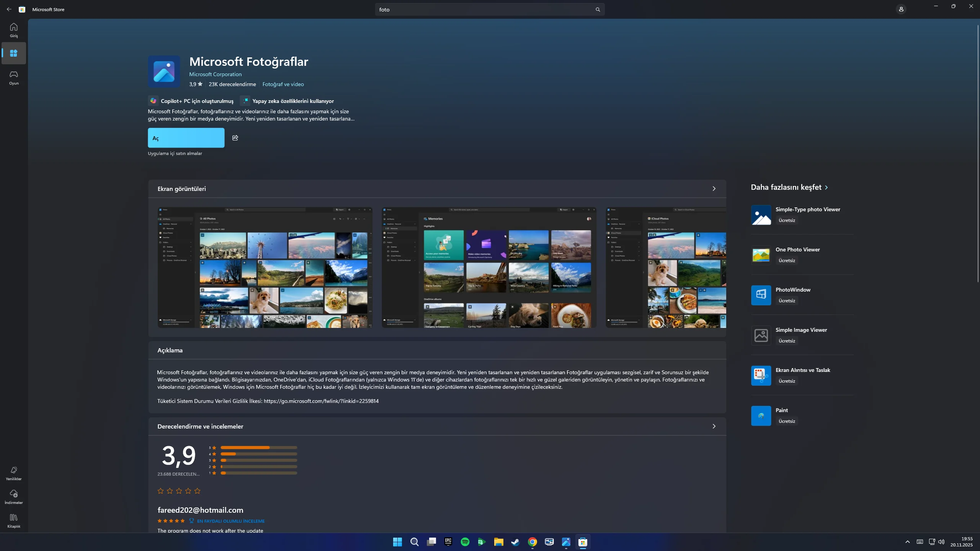The image size is (980, 551).
Task: Rate the app five stars
Action: [x=197, y=491]
